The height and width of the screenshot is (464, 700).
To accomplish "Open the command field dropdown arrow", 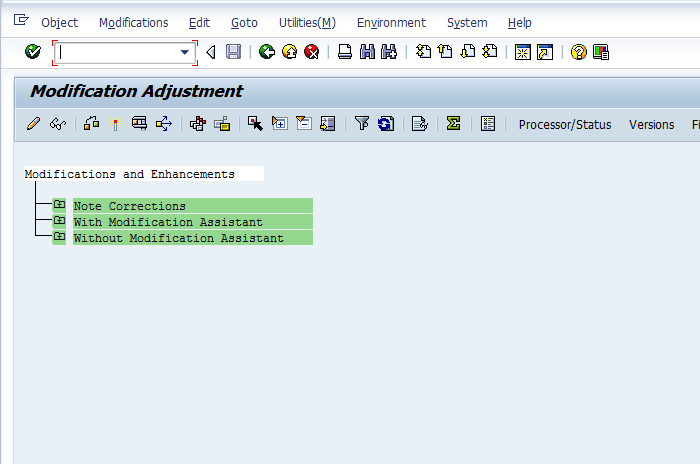I will [184, 52].
